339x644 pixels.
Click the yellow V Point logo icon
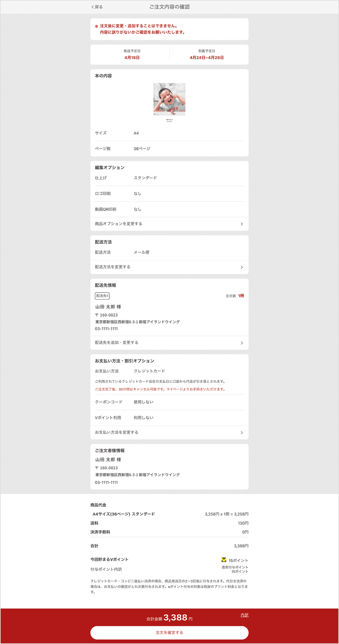coord(224,560)
